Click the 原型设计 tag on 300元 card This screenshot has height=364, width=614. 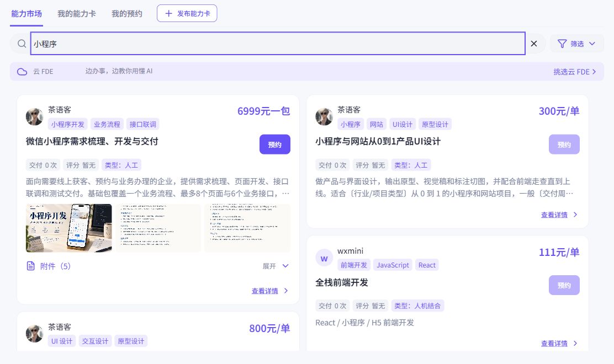tap(435, 124)
